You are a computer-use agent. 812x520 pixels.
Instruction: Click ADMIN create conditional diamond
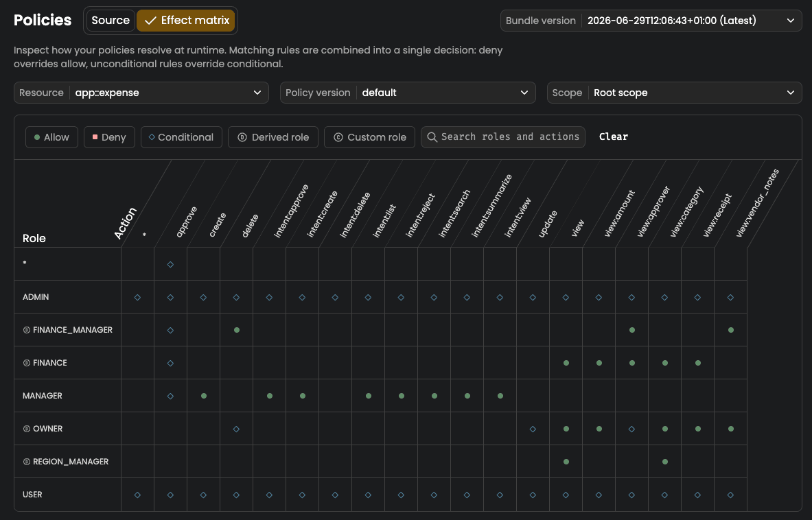(x=204, y=298)
